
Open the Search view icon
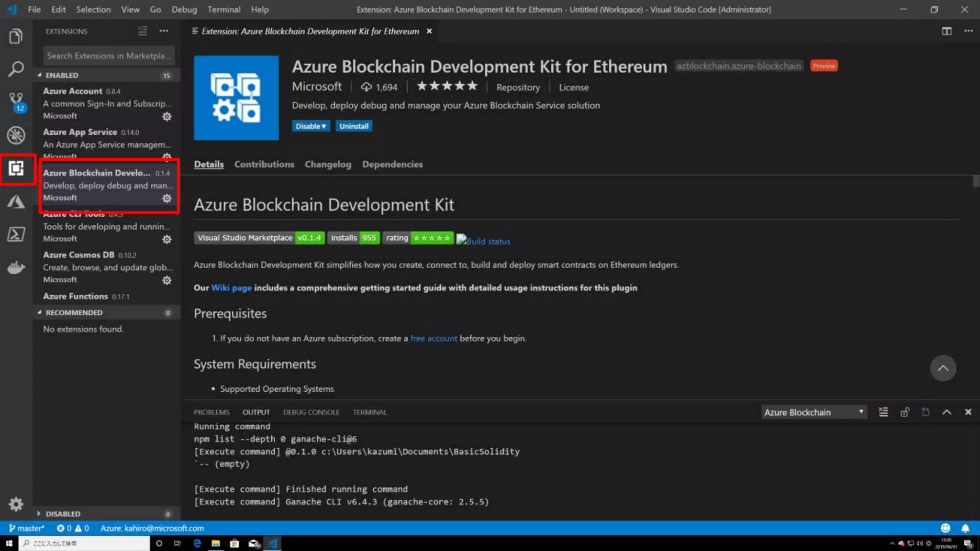point(16,69)
